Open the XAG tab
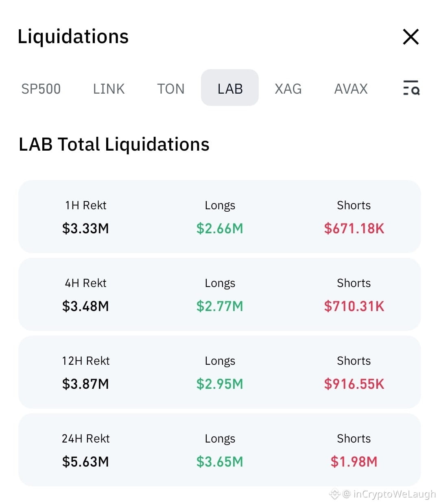Viewport: 439px width, 504px height. [288, 88]
